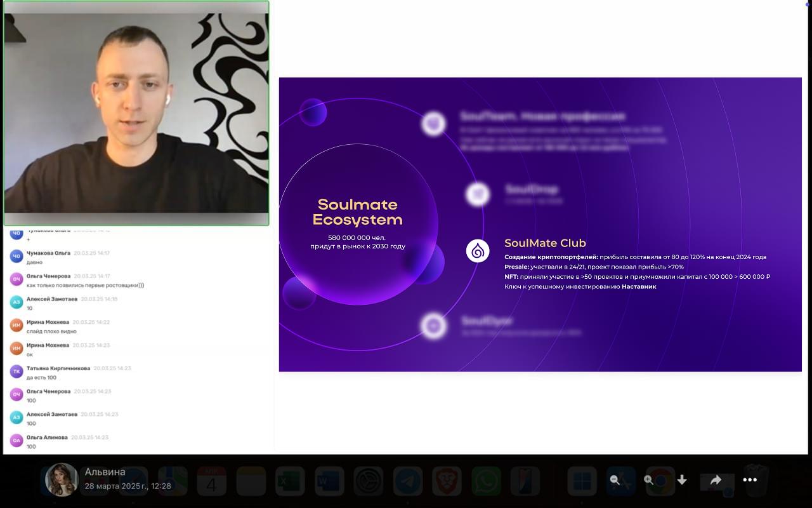Open Excel in the dimmed dock
The image size is (812, 508).
pyautogui.click(x=291, y=481)
